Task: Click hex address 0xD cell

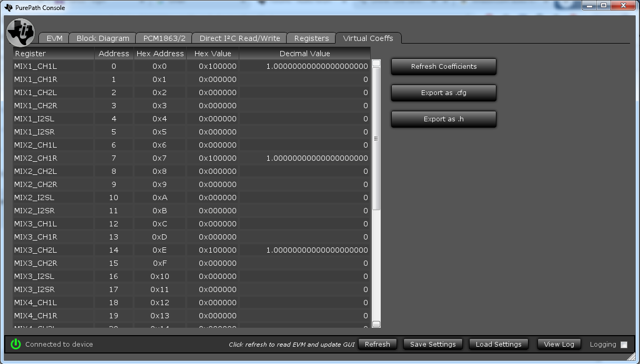Action: coord(160,237)
